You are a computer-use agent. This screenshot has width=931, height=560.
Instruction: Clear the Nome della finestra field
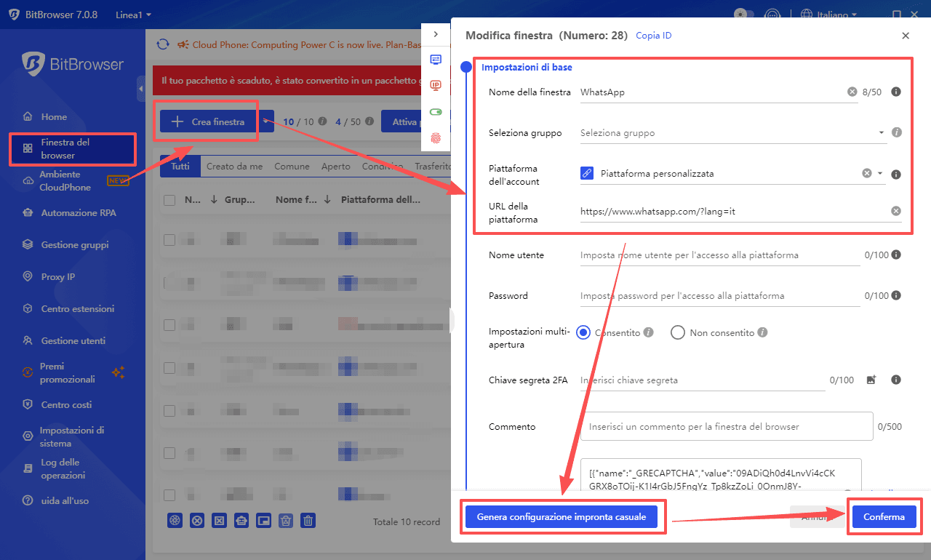tap(852, 92)
